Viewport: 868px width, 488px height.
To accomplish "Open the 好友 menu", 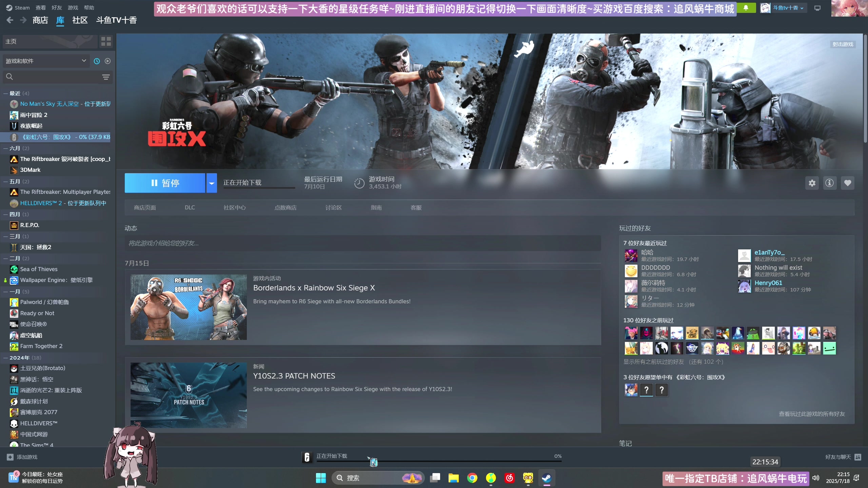I will 57,7.
